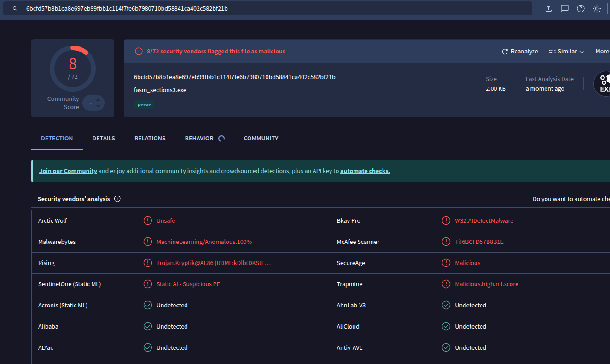The image size is (610, 364).
Task: Click the ALYac undetected check icon
Action: (147, 347)
